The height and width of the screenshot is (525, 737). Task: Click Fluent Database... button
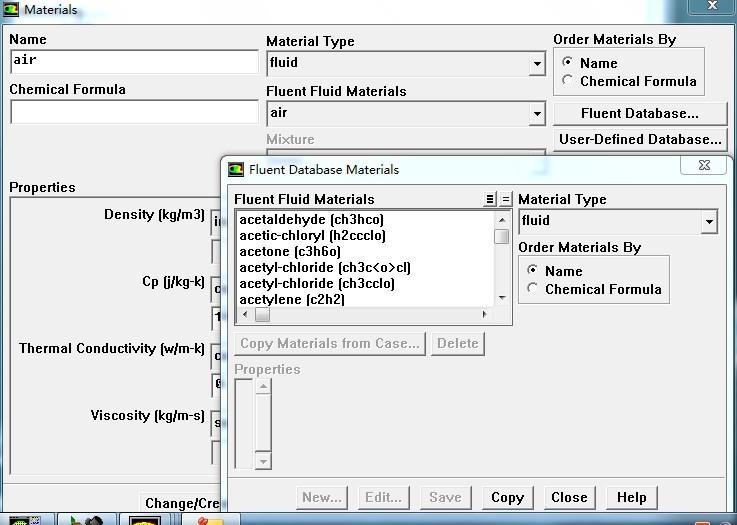640,113
